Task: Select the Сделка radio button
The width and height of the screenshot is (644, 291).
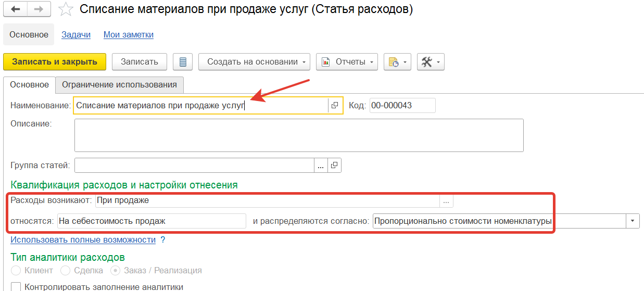Action: 66,271
